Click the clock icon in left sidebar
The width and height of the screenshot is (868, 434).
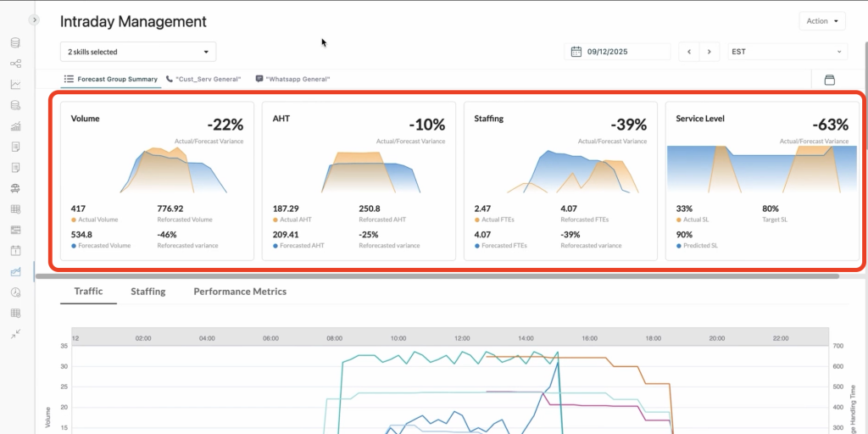15,292
